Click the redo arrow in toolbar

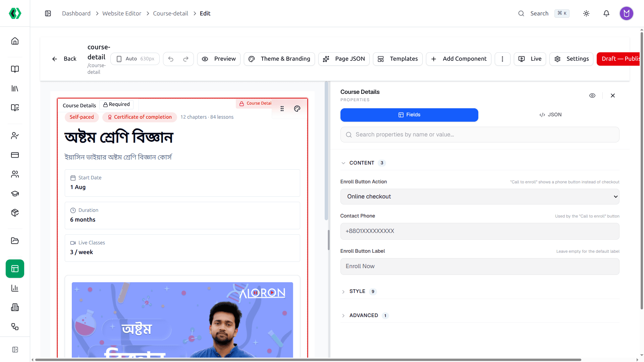coord(186,59)
